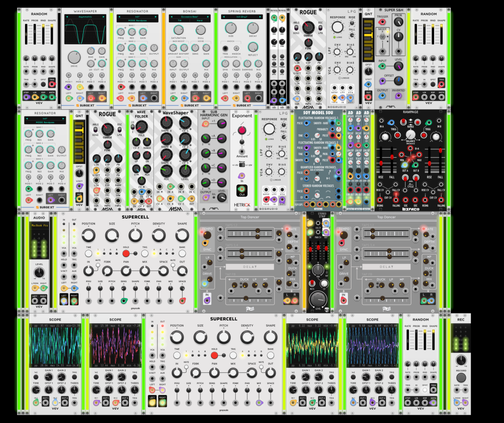504x423 pixels.
Task: Click the Stereo Strip large LEVEL knob
Action: click(x=318, y=299)
